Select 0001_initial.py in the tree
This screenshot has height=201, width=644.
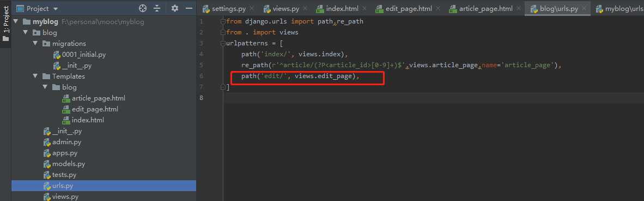pyautogui.click(x=84, y=55)
